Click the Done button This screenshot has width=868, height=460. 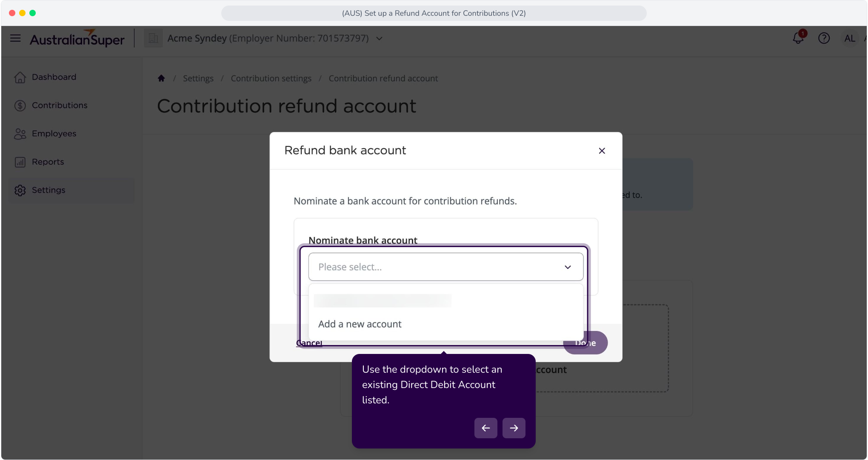[585, 343]
